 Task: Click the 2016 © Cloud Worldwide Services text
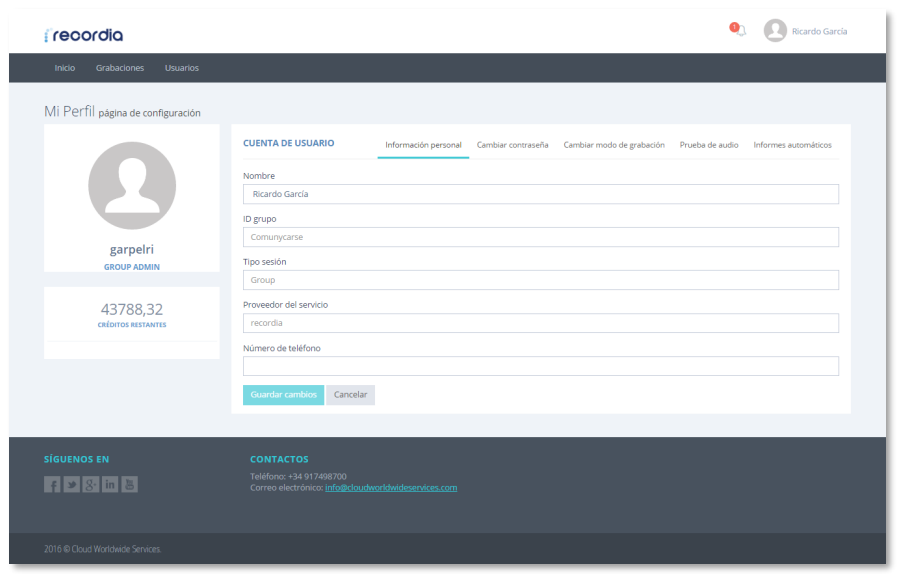click(x=103, y=549)
